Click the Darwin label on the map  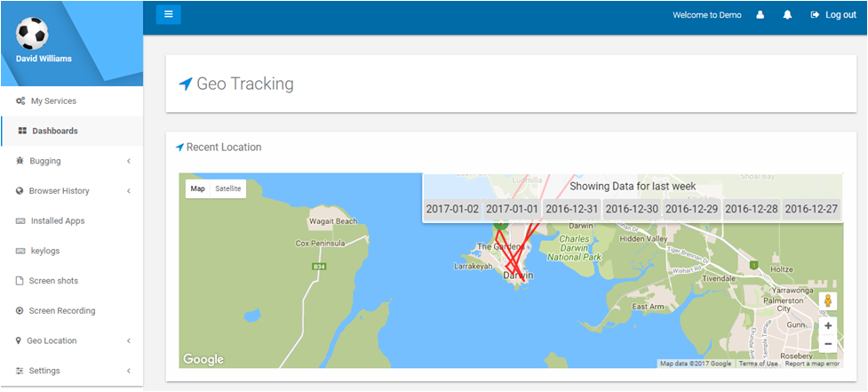(518, 276)
